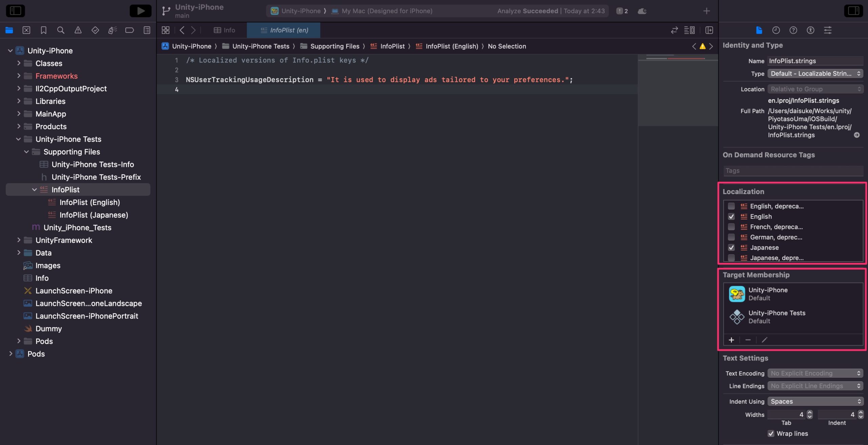868x445 pixels.
Task: Toggle the Wrap lines checkbox
Action: 771,433
